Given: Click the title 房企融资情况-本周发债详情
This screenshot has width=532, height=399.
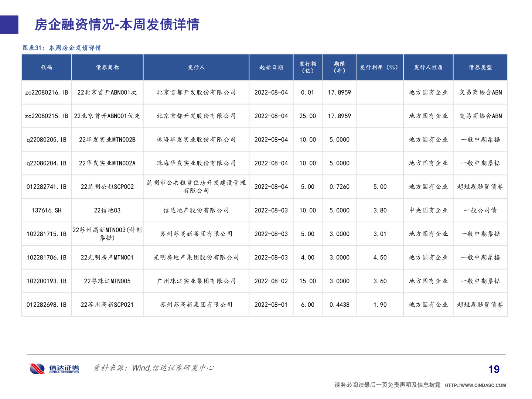Looking at the screenshot, I should click(x=117, y=25).
